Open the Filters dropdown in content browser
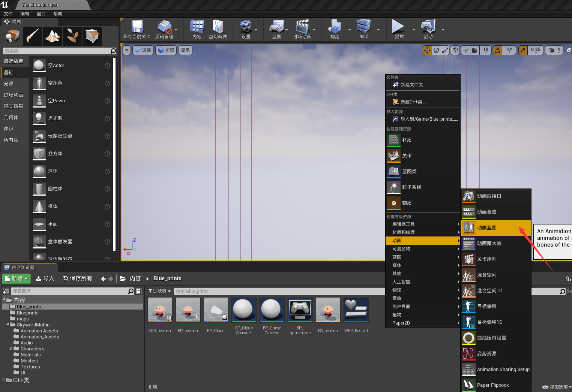Viewport: 572px width, 392px height. click(160, 291)
